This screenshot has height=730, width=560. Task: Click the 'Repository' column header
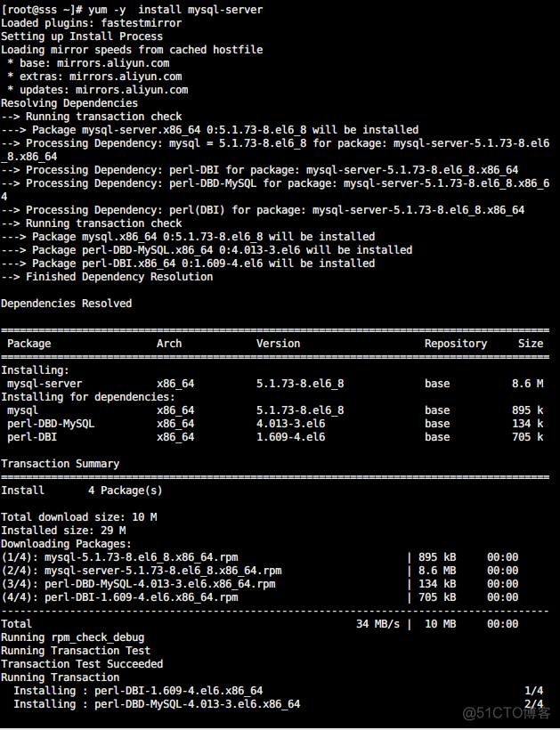point(456,344)
